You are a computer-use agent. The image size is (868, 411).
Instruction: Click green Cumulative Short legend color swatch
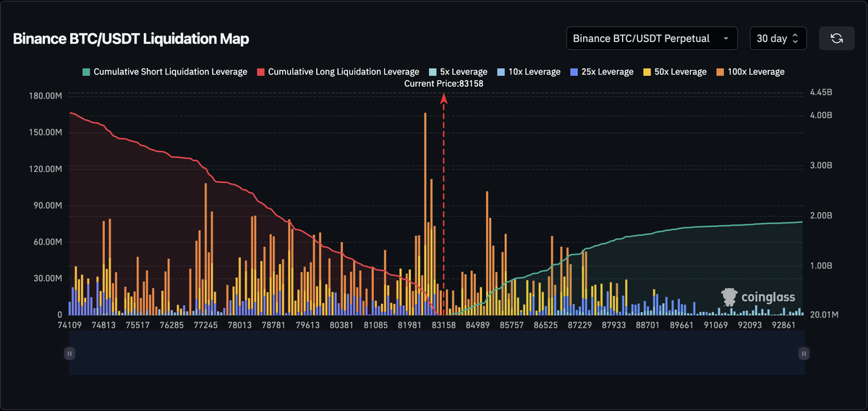(x=86, y=72)
